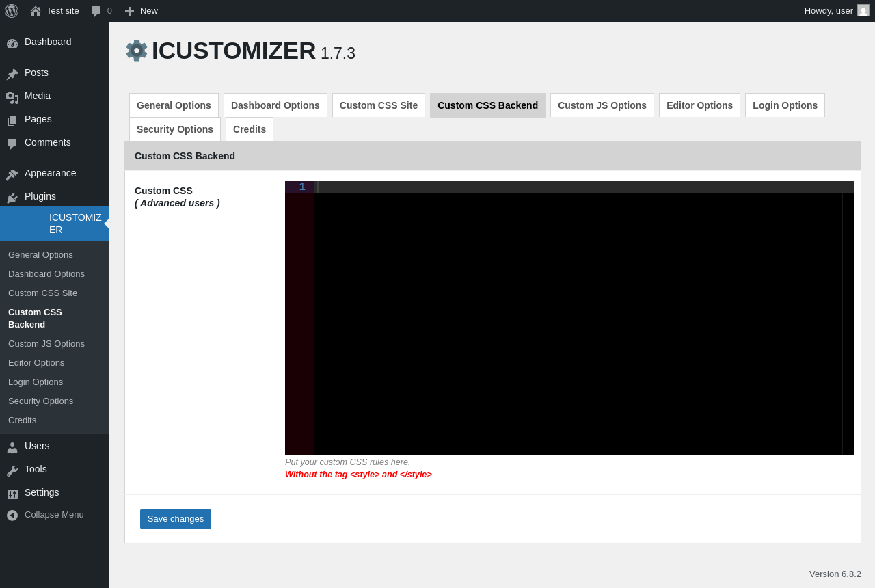Open the Posts menu item

(55, 73)
